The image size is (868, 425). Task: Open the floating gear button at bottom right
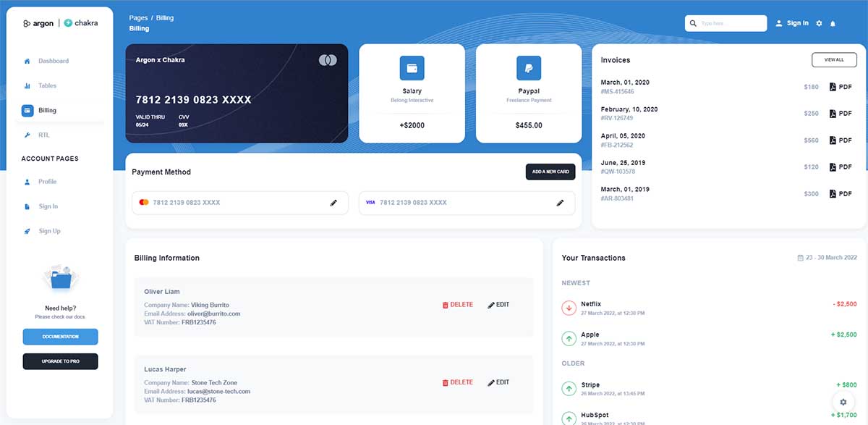843,402
